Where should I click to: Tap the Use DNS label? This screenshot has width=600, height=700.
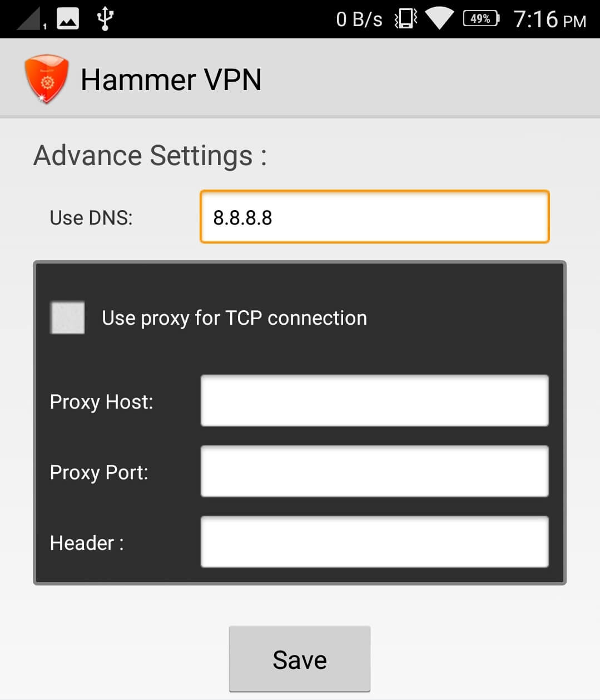[x=91, y=217]
